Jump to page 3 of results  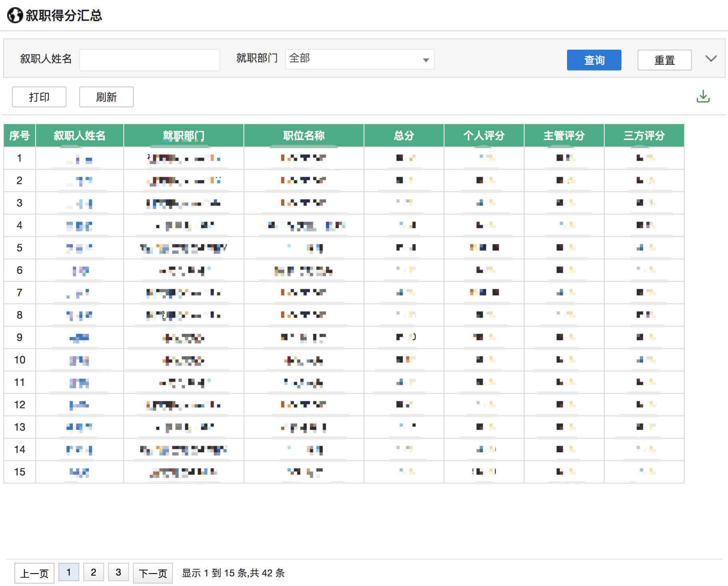(118, 572)
